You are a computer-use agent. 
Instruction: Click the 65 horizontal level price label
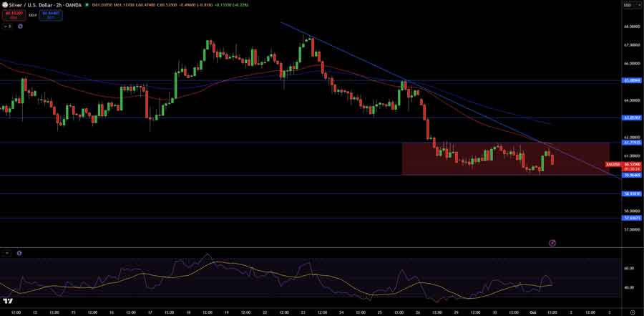(632, 80)
